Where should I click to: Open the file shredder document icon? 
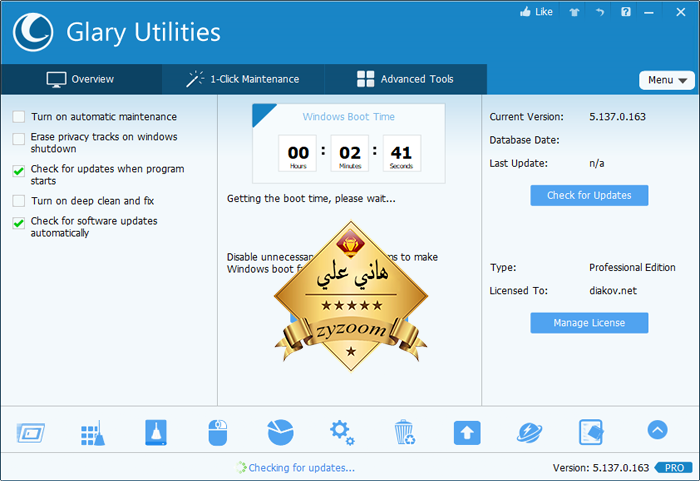pos(592,432)
